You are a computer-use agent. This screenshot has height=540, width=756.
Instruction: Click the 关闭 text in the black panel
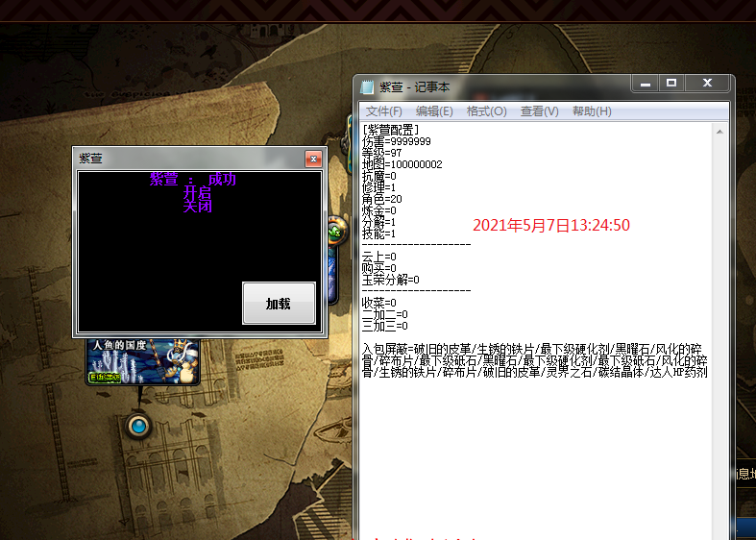pos(197,207)
